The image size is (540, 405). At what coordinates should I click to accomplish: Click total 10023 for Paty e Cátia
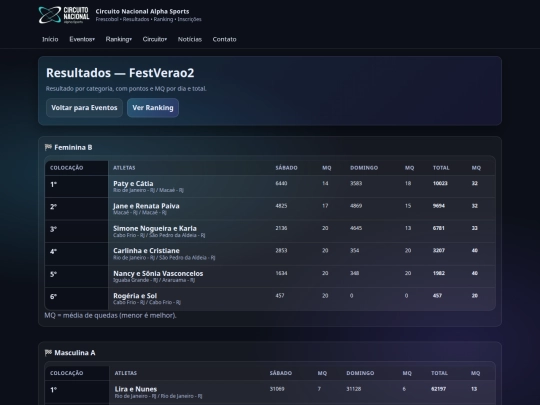(x=440, y=183)
